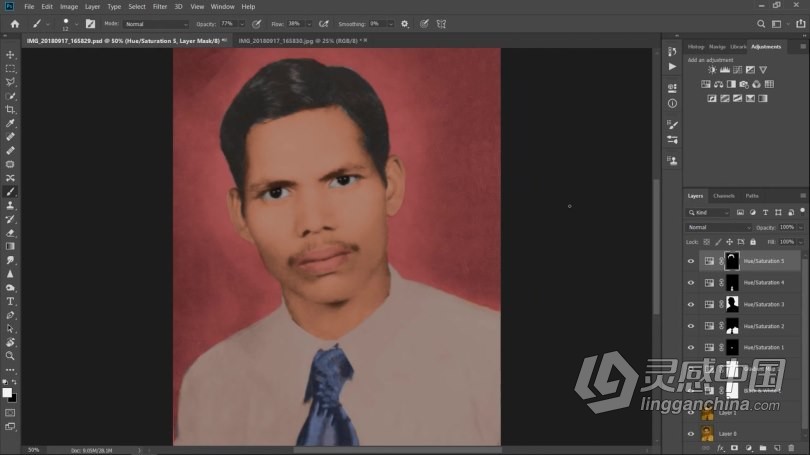The width and height of the screenshot is (810, 455).
Task: Open layer Opacity dropdown in Layers panel
Action: coord(801,227)
